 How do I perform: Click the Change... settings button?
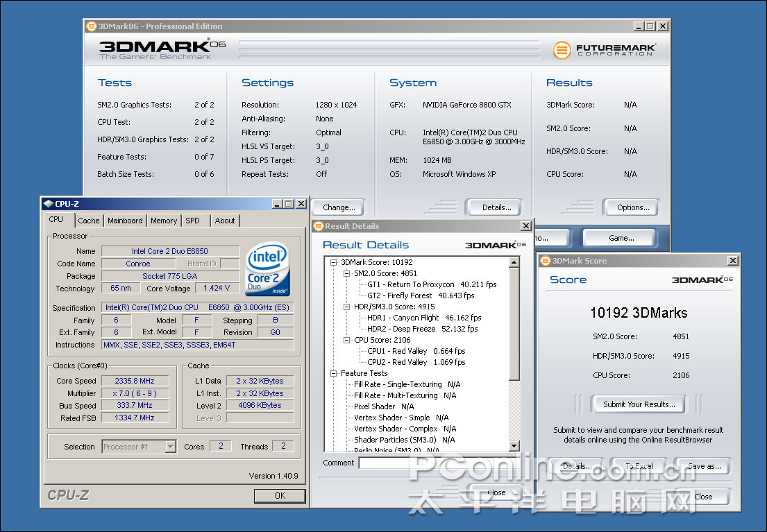tap(339, 207)
